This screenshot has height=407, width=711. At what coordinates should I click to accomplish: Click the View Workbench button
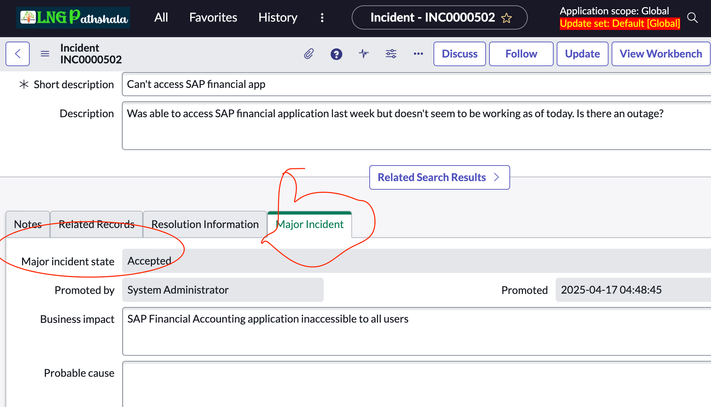661,54
